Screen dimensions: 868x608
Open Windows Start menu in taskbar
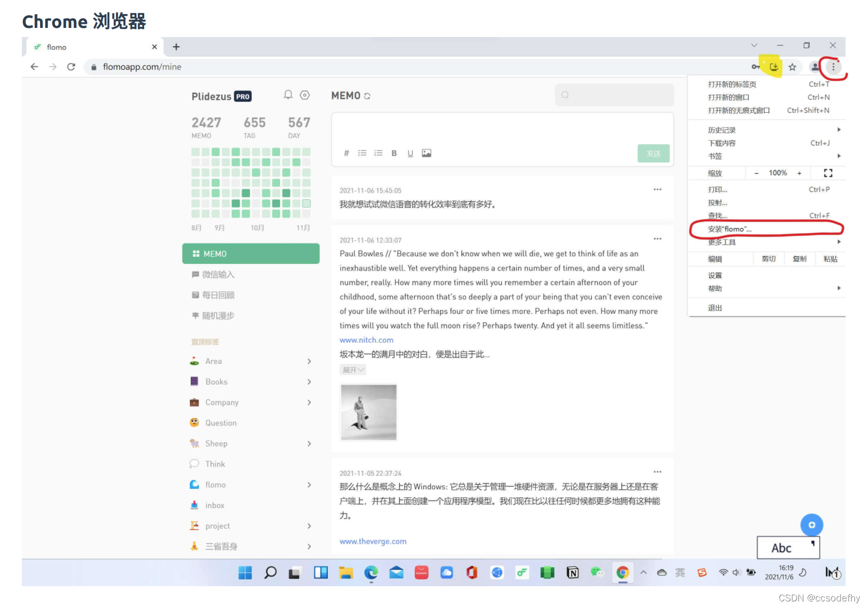(245, 572)
